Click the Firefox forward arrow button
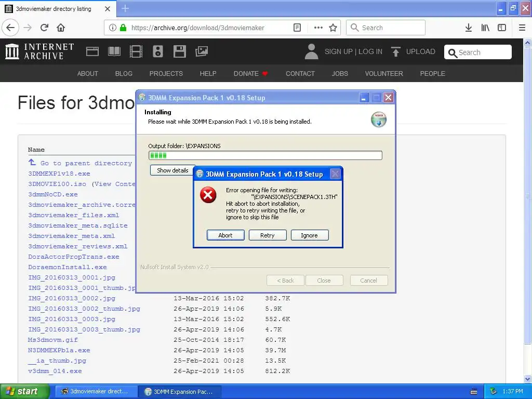The image size is (532, 399). point(28,28)
